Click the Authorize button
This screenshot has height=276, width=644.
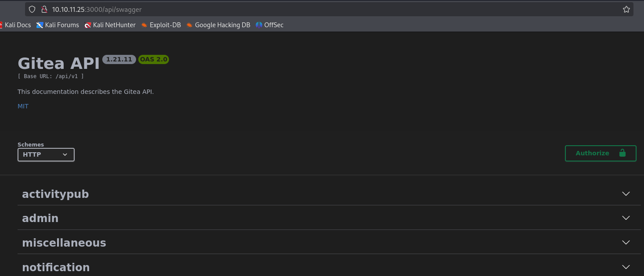pyautogui.click(x=600, y=153)
